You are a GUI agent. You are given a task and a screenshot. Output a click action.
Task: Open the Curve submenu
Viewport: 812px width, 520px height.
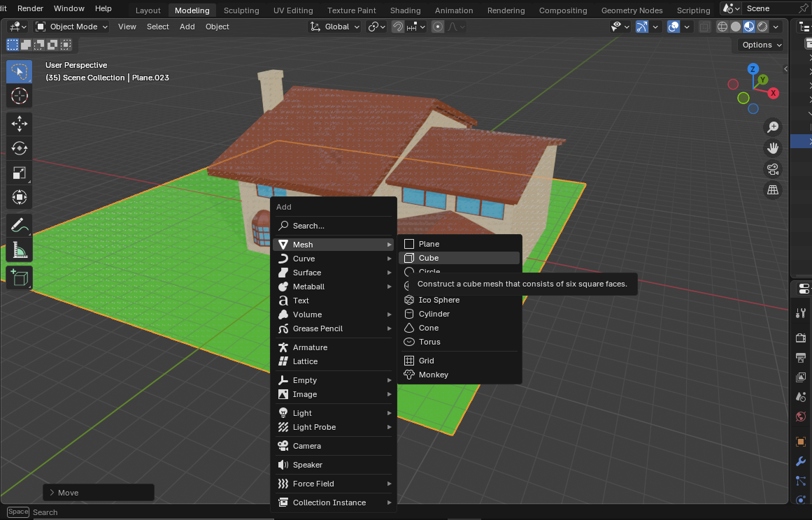pos(334,259)
